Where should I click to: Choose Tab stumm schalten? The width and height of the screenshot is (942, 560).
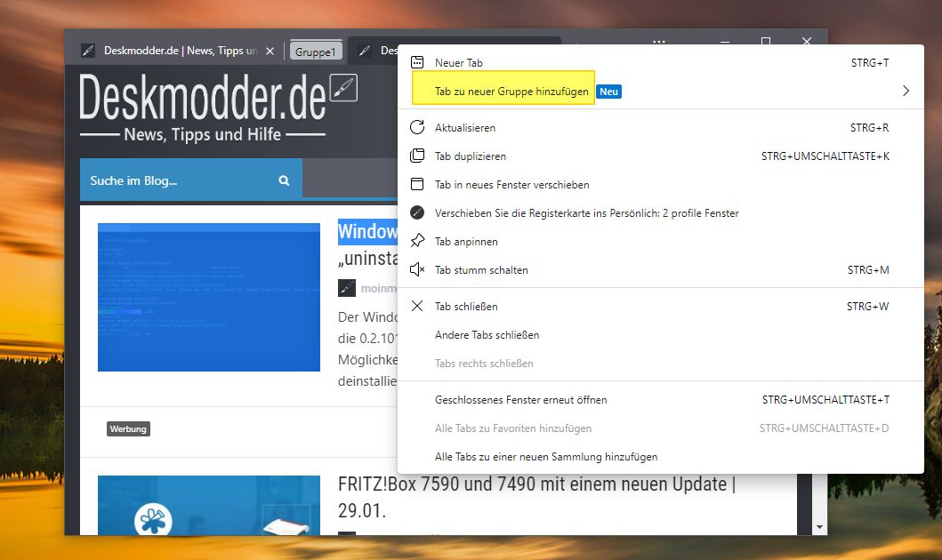(x=661, y=269)
